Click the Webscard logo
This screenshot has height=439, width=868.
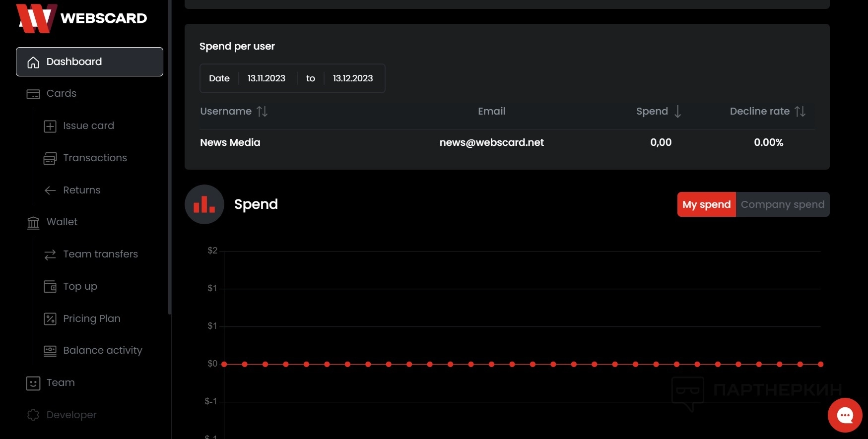coord(81,18)
